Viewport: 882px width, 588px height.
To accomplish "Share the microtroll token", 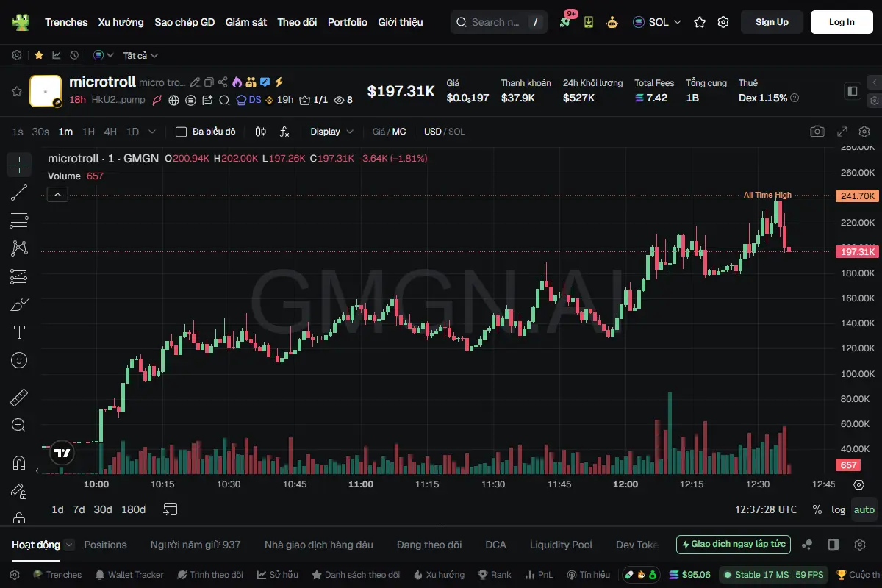I will point(223,82).
